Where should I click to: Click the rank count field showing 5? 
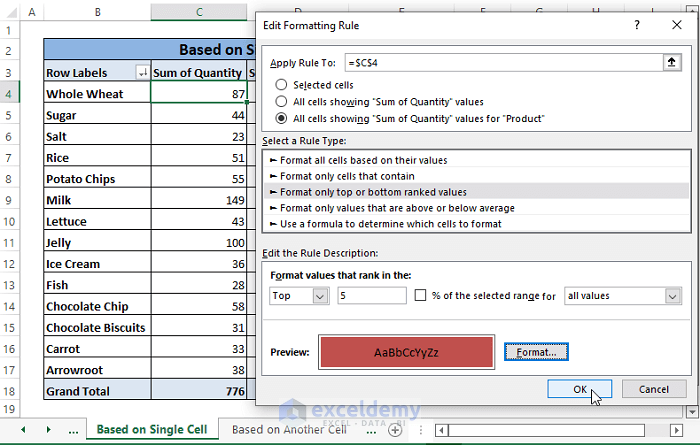coord(372,295)
